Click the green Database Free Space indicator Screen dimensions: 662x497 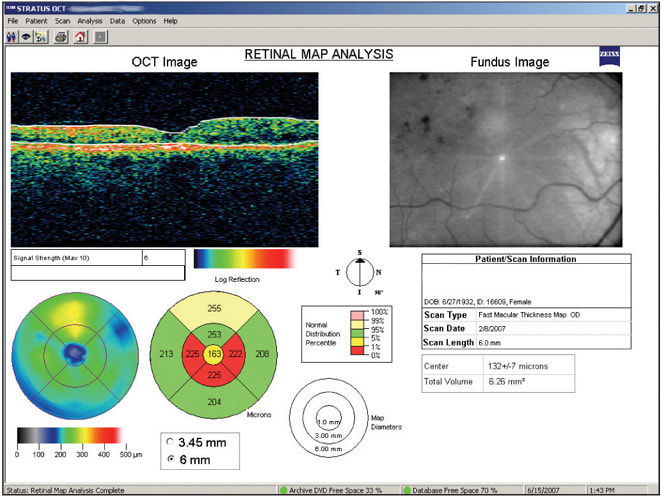[407, 490]
